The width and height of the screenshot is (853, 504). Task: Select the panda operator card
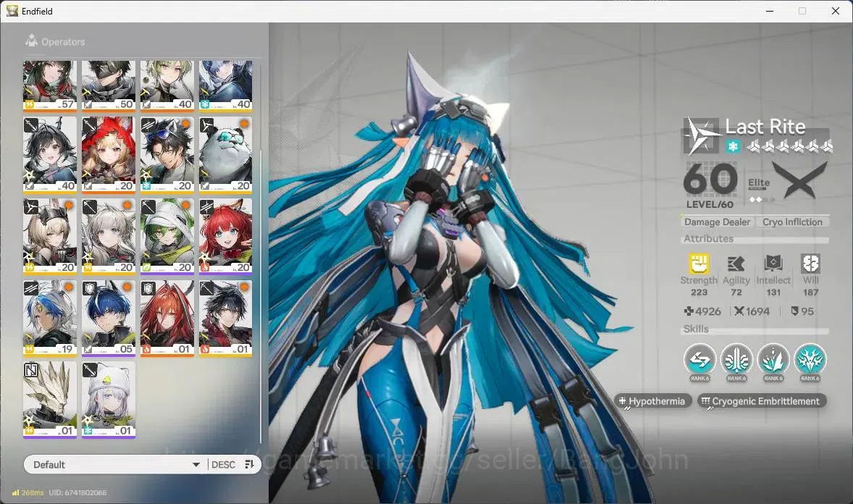point(225,154)
